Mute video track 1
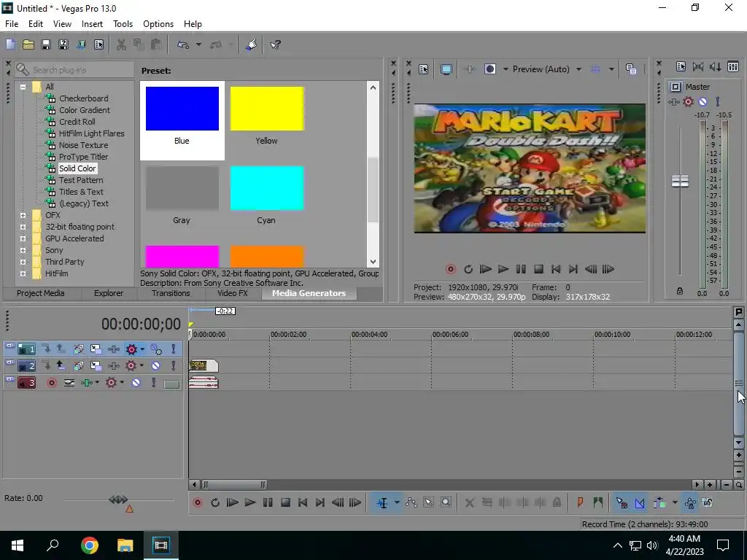The width and height of the screenshot is (747, 560). tap(156, 349)
